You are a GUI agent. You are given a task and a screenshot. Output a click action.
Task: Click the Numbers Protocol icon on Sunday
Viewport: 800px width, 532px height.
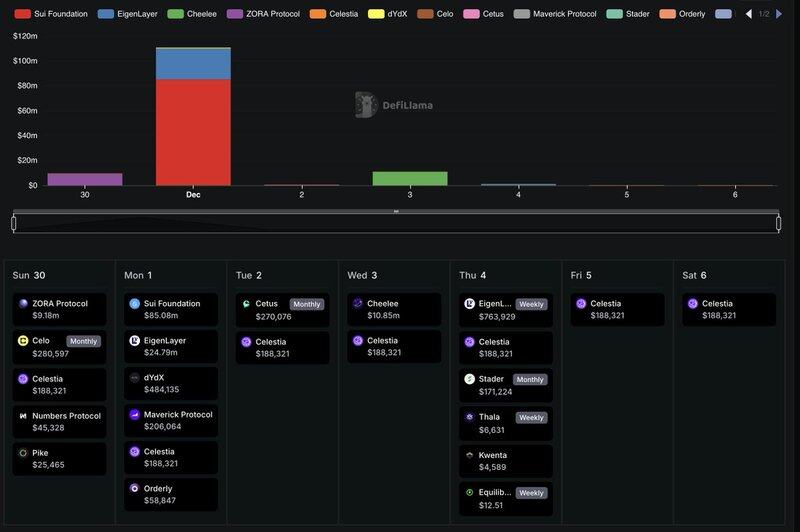point(23,416)
